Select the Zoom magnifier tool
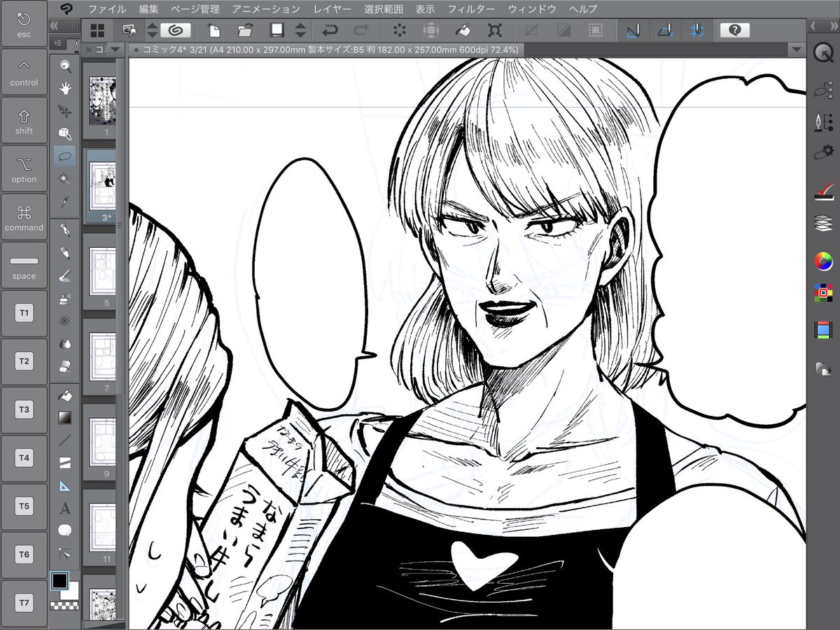 [65, 66]
